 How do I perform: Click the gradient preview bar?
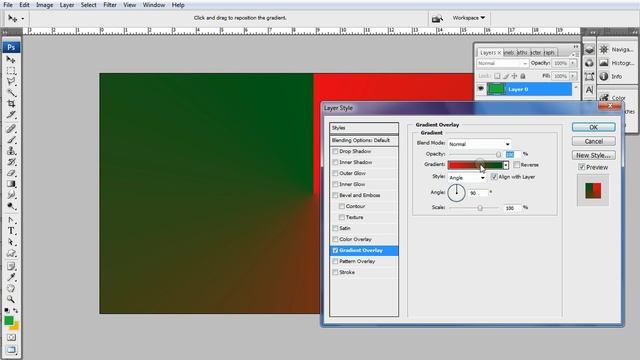(x=475, y=165)
